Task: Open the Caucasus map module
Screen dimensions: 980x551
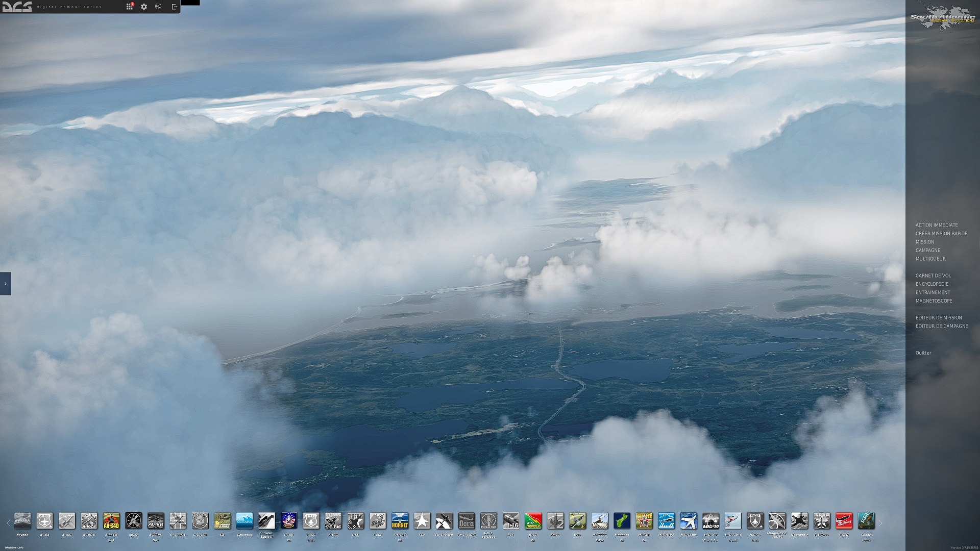Action: point(244,521)
